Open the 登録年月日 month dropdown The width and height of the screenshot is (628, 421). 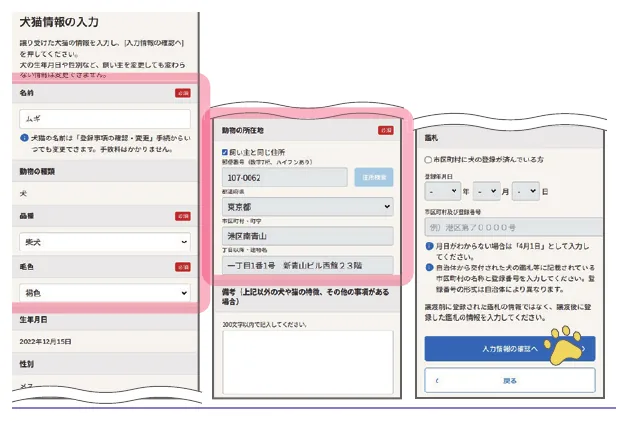(x=486, y=191)
